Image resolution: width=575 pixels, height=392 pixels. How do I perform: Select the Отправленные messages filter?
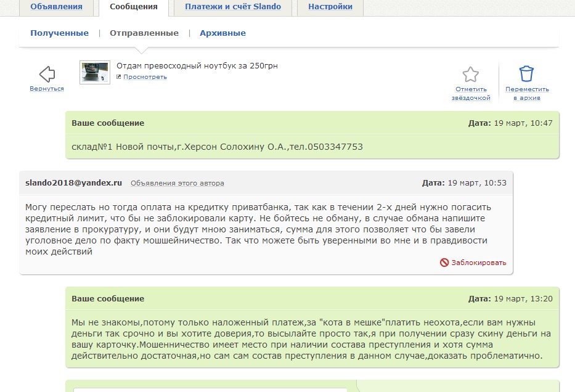click(144, 33)
